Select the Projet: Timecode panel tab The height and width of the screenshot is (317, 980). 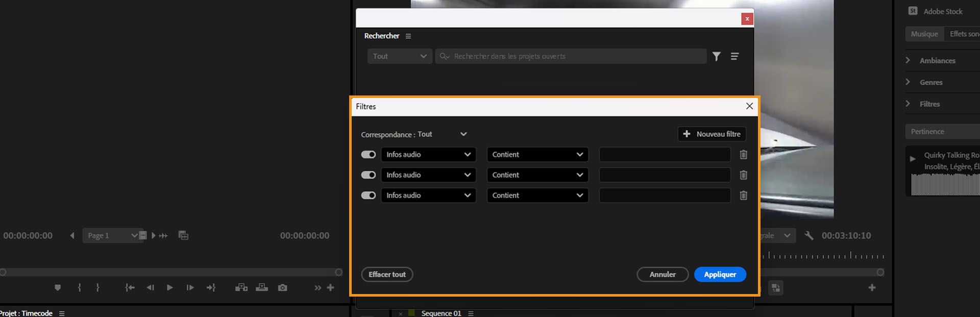tap(26, 313)
